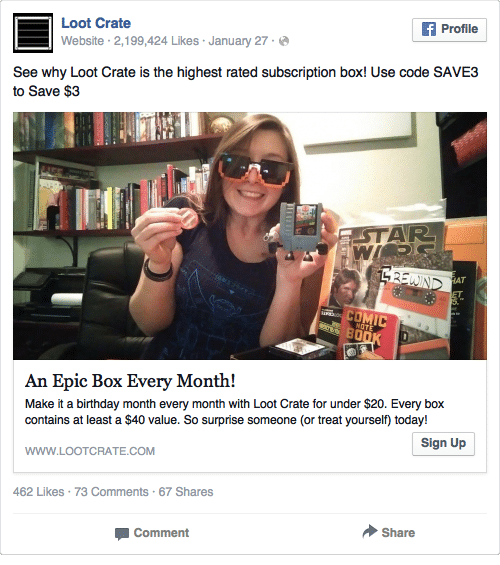Screen dimensions: 500x565
Task: Open the Loot Crate page name link
Action: 96,23
